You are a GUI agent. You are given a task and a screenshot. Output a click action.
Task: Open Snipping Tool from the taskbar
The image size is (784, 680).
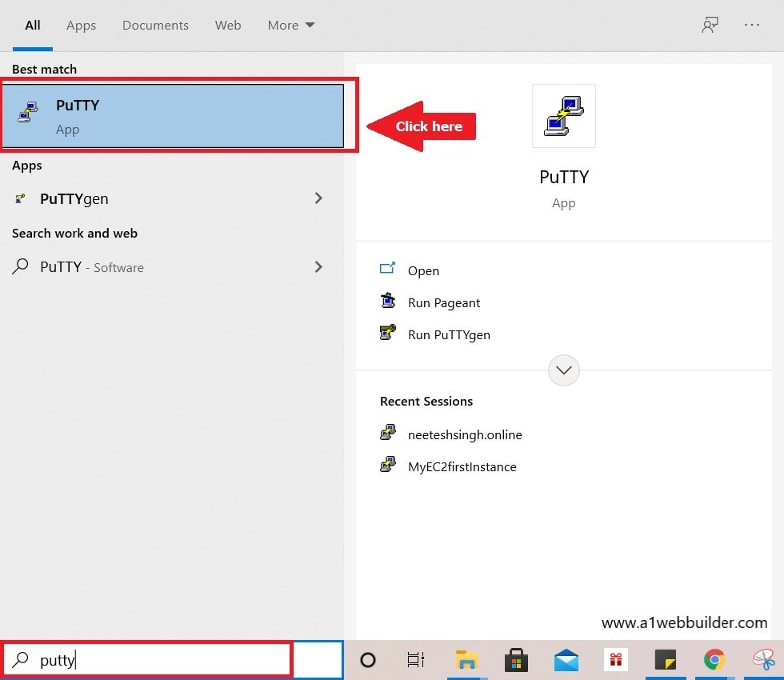pos(765,660)
